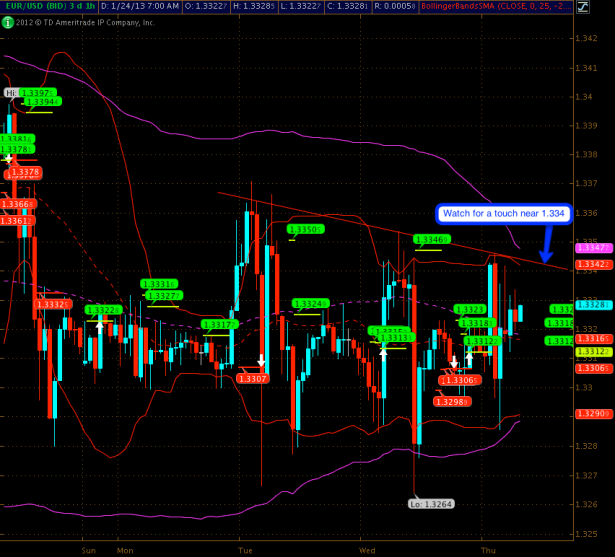
Task: Click the Tue label on time axis
Action: (245, 549)
